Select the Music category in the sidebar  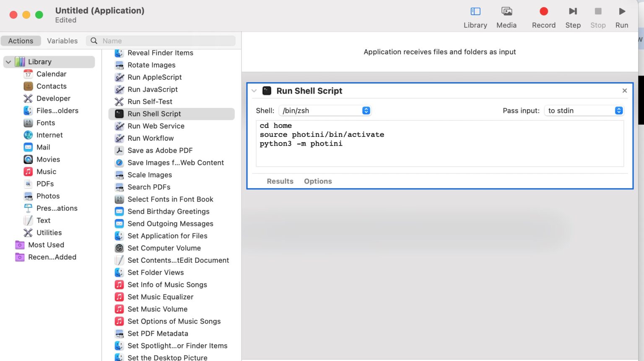(x=46, y=171)
